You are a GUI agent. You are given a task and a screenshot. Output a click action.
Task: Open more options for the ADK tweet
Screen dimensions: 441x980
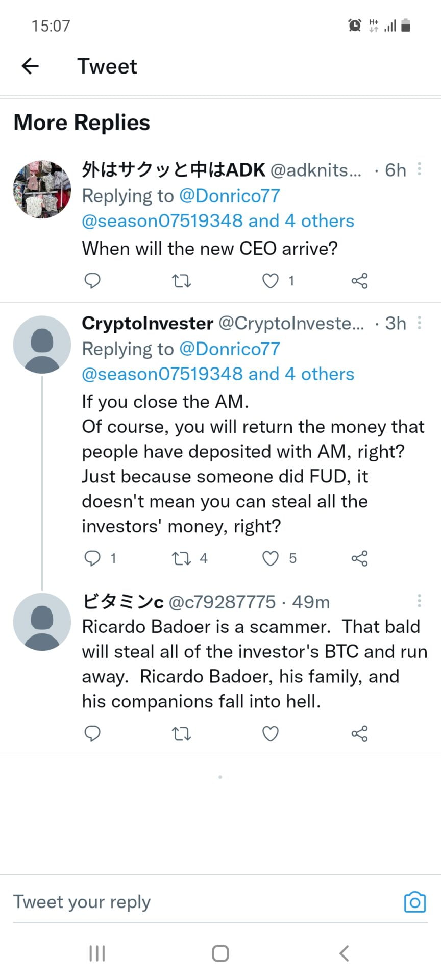(x=419, y=169)
